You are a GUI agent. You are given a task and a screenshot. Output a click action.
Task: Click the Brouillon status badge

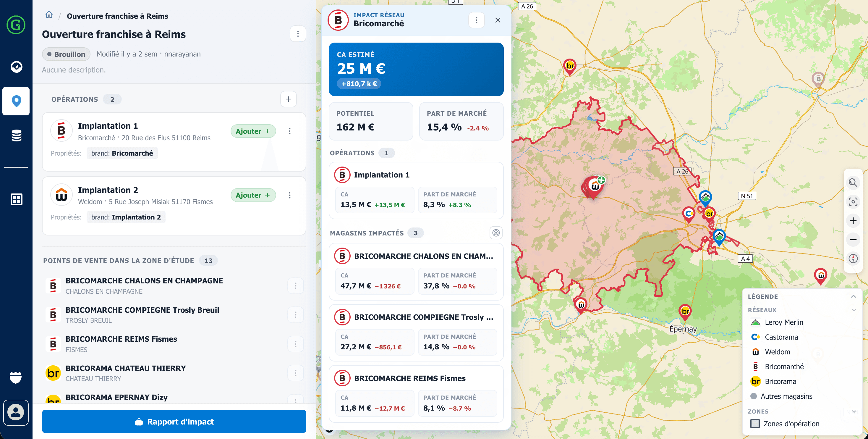pyautogui.click(x=67, y=54)
